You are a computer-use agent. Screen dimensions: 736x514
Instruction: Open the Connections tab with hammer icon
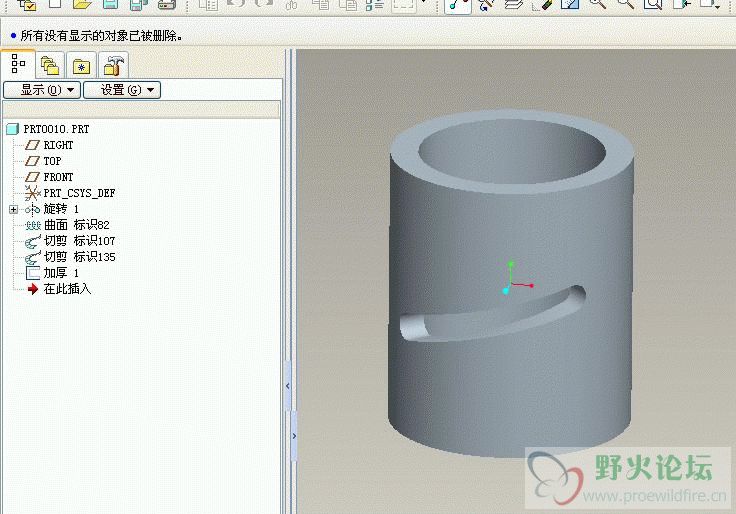[x=114, y=65]
